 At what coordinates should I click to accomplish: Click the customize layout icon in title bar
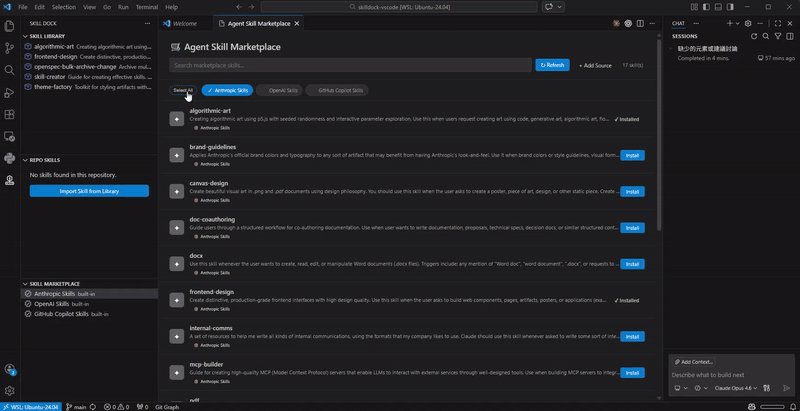click(x=694, y=7)
